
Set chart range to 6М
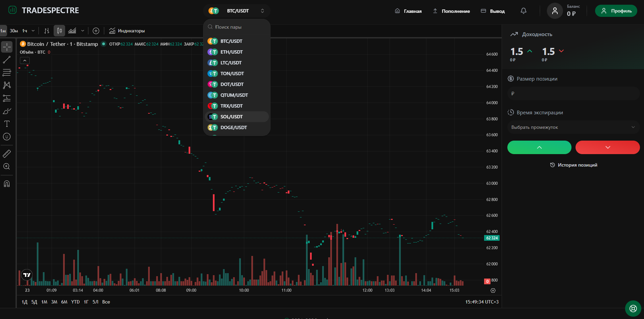[x=64, y=302]
